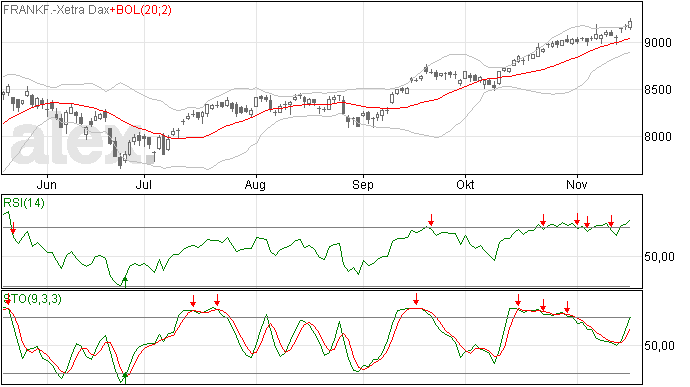Click the 50,00 label on RSI panel
The image size is (690, 387).
pos(659,257)
